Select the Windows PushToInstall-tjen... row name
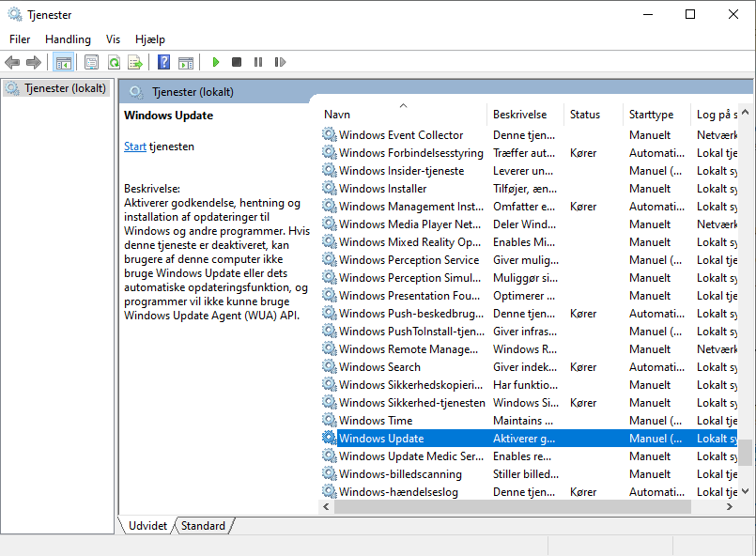The width and height of the screenshot is (756, 556). pyautogui.click(x=411, y=332)
